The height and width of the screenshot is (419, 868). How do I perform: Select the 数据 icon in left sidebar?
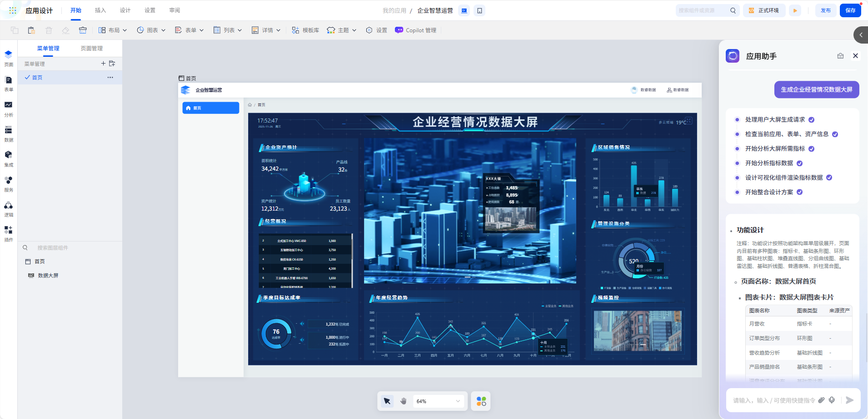tap(8, 133)
